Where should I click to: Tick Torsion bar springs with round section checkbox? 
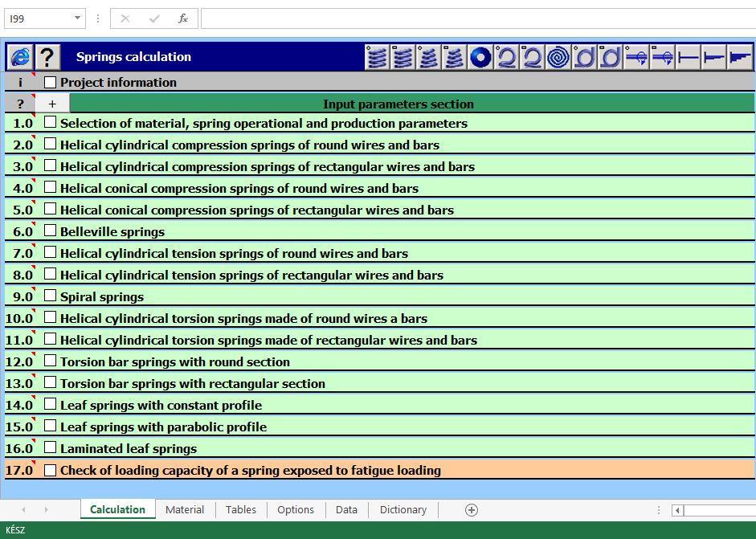50,361
